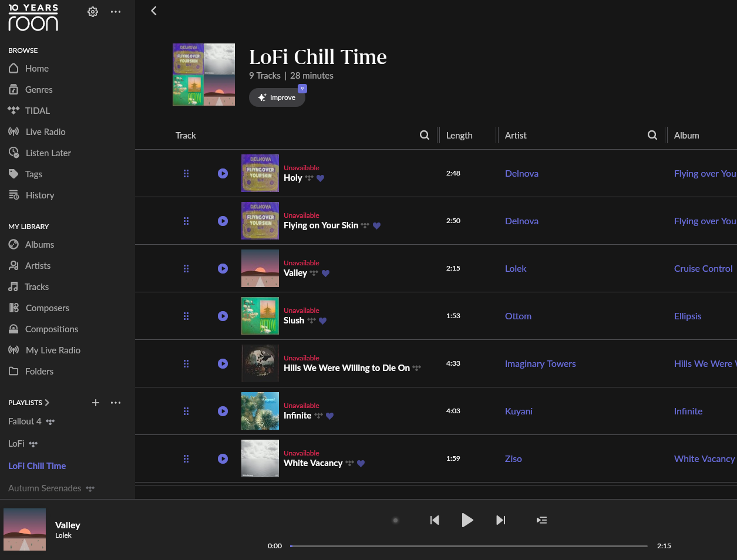Click the Improve playlist button

click(x=277, y=97)
